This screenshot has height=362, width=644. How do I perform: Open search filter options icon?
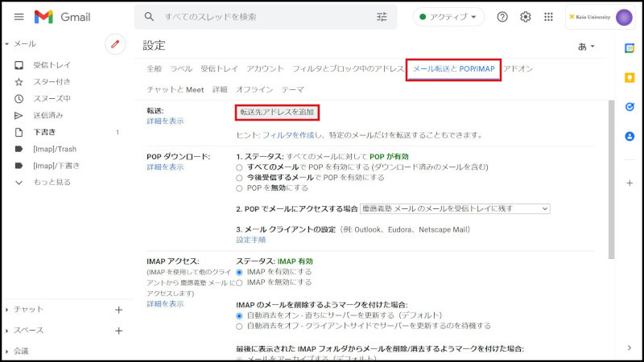382,17
